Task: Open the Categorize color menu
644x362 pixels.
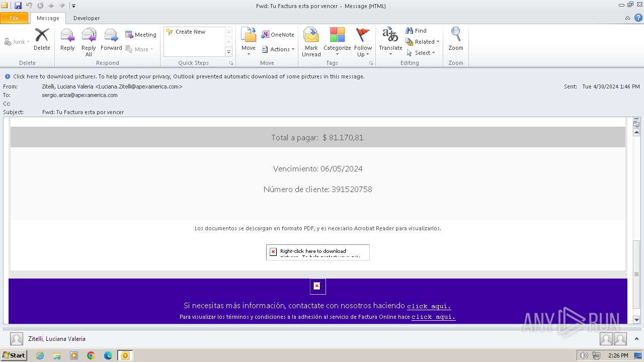Action: 337,42
